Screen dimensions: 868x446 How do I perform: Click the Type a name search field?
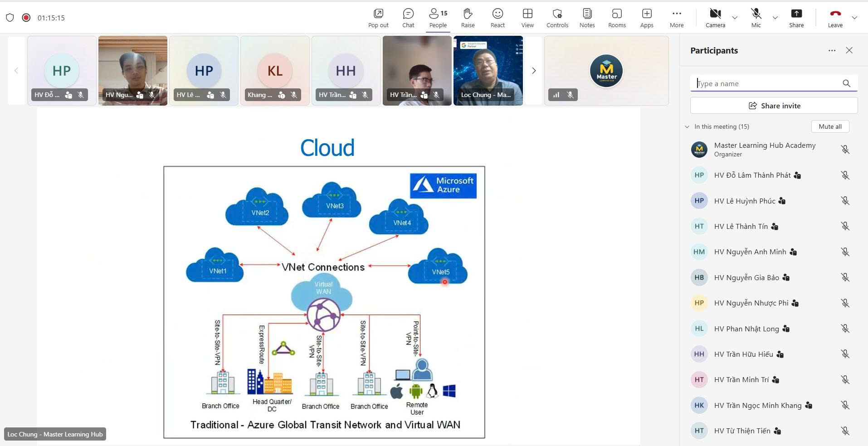point(766,83)
